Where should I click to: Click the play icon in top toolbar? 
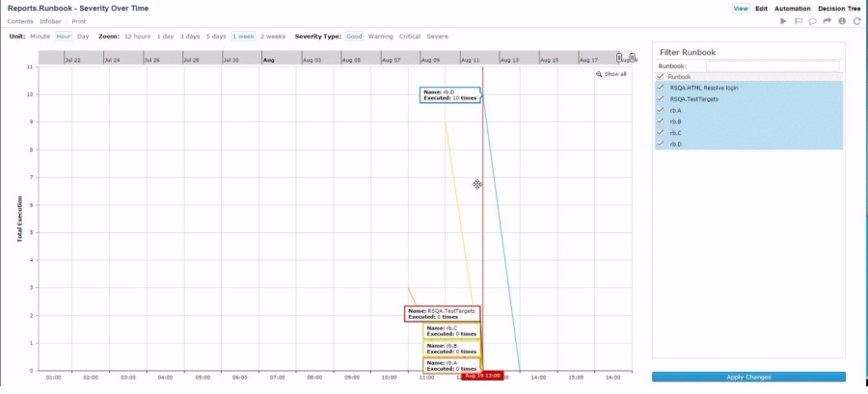click(x=783, y=21)
